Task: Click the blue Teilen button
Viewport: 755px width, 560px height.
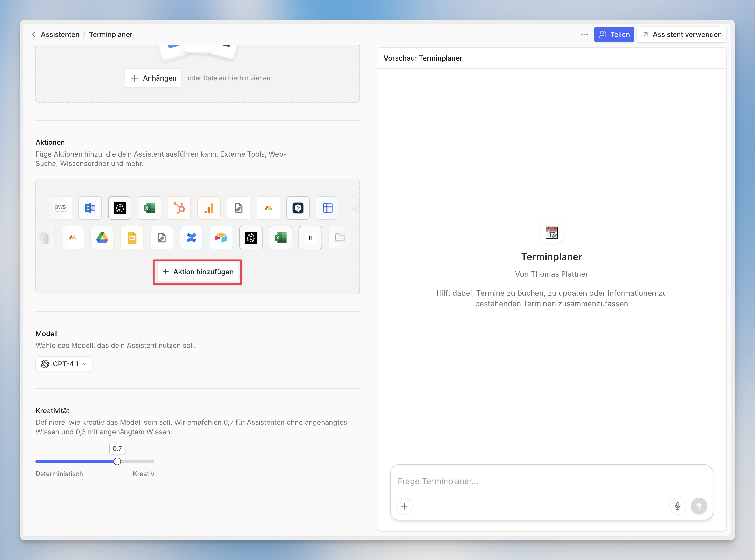Action: coord(614,34)
